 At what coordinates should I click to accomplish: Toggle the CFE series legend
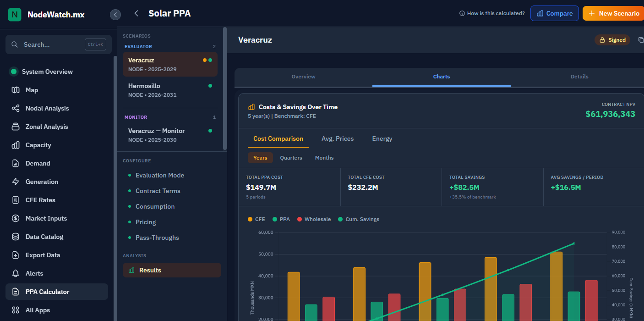point(257,219)
